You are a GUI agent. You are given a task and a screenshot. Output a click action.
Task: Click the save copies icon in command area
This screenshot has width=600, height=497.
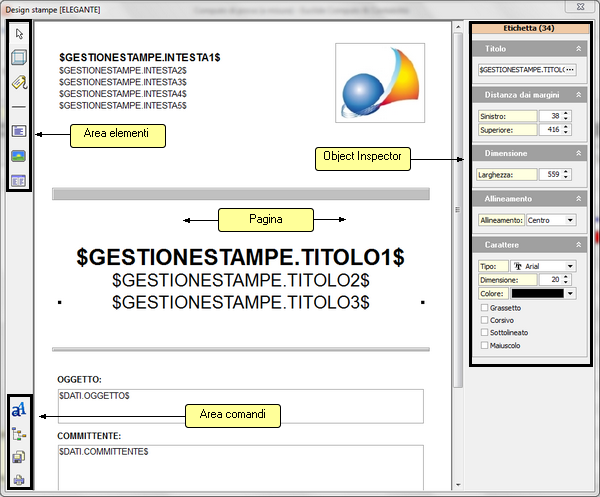point(19,457)
